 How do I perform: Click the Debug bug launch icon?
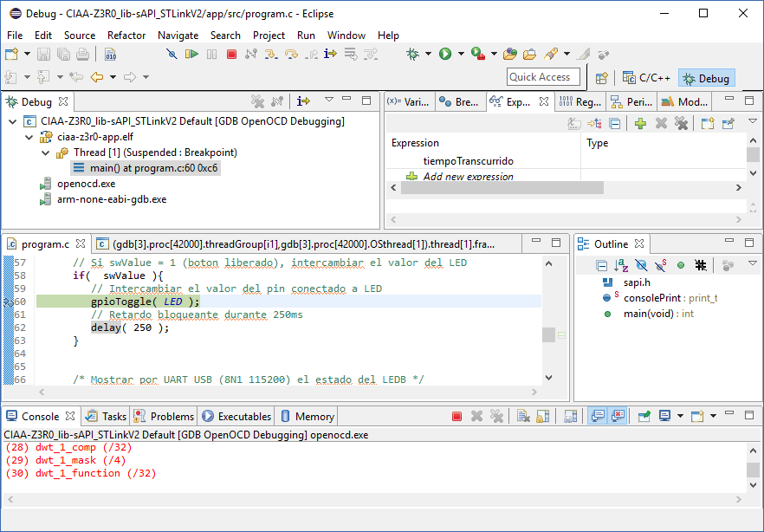click(x=412, y=54)
